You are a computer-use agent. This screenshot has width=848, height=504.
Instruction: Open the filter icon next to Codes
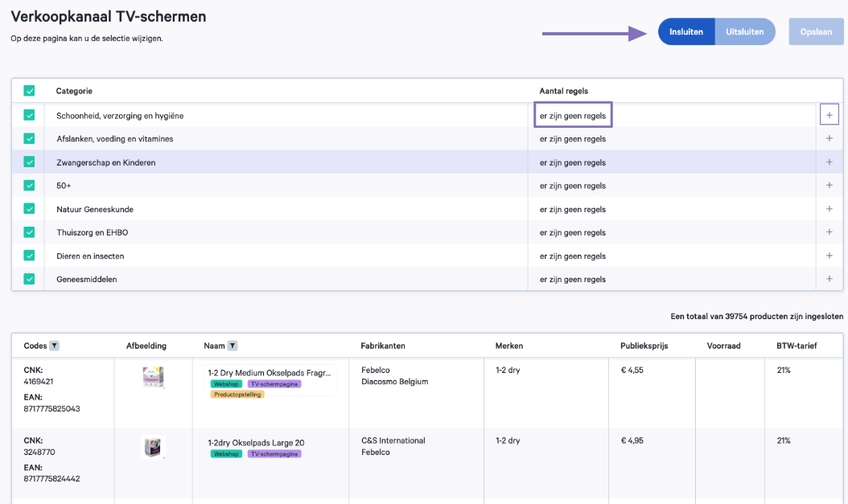[x=54, y=346]
